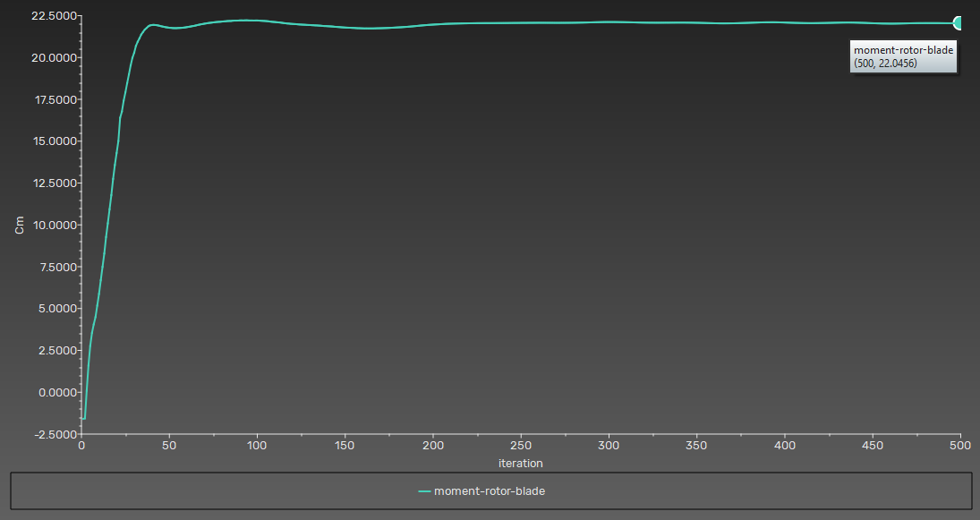The width and height of the screenshot is (980, 520).
Task: Click the 250 x-axis tick label
Action: [x=521, y=446]
